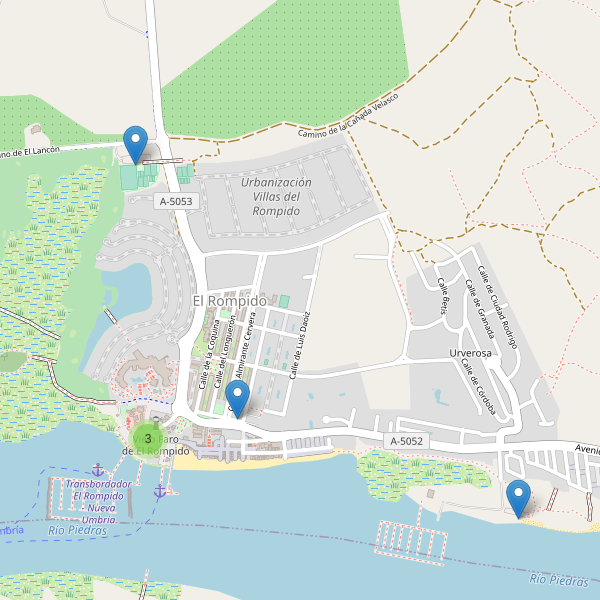Click the Camino de la Cañada Velasco label
The height and width of the screenshot is (600, 600).
click(x=348, y=116)
